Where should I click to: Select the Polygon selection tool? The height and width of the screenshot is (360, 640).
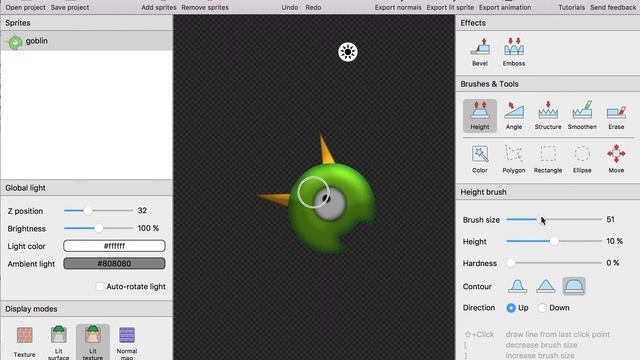[514, 159]
